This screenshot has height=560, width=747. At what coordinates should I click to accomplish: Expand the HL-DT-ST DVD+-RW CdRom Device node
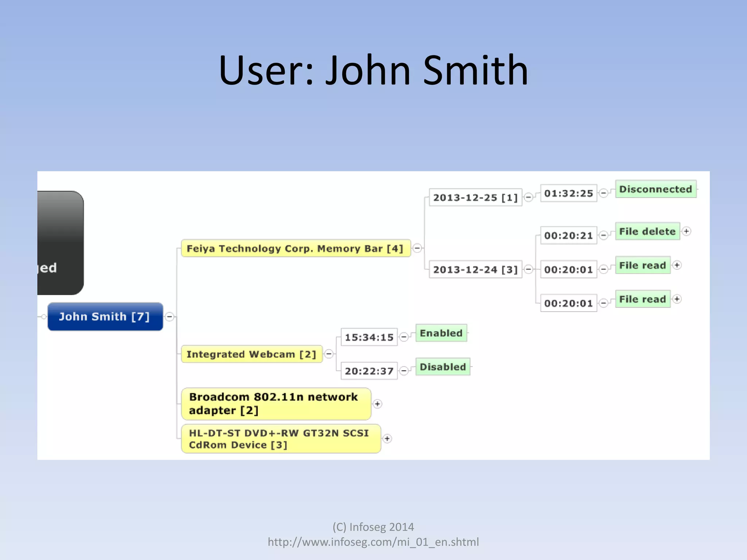coord(387,439)
